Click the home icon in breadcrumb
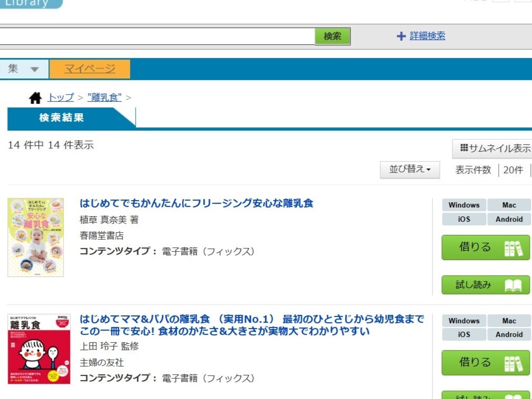532x399 pixels. click(x=35, y=97)
